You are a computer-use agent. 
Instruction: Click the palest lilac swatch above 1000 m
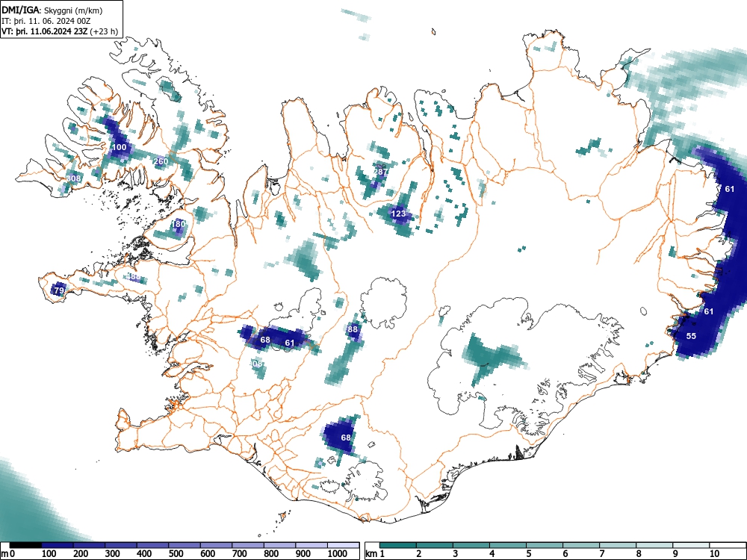click(344, 545)
